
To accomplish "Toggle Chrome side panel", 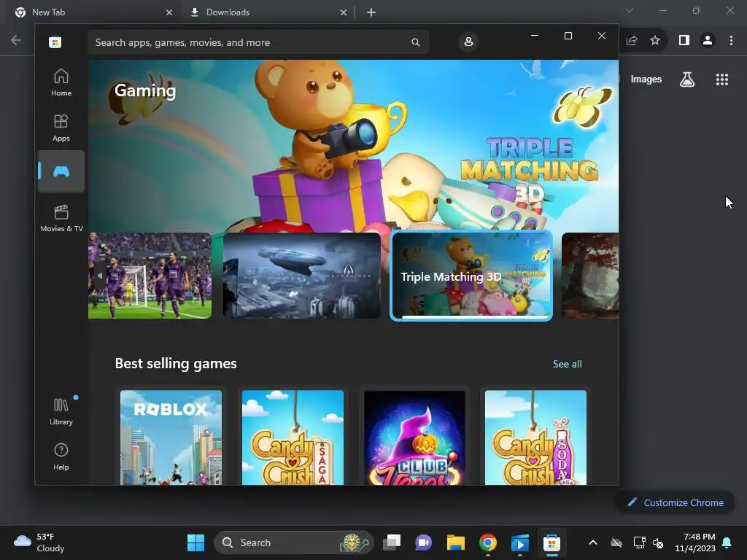I will 684,41.
